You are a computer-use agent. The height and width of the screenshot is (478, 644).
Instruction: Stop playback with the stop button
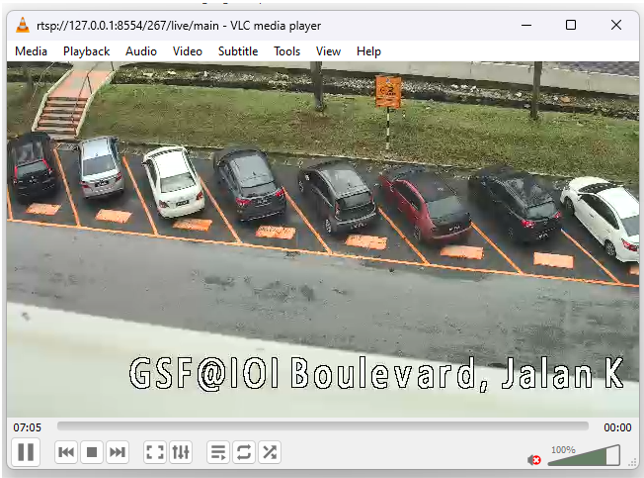click(92, 452)
